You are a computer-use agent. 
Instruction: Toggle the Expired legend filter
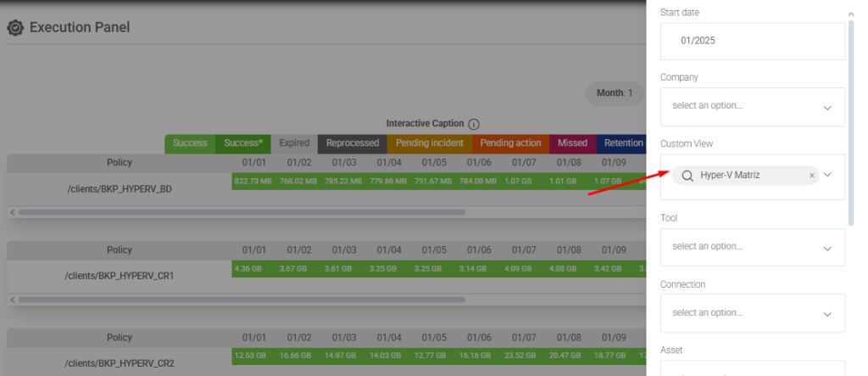pyautogui.click(x=294, y=143)
